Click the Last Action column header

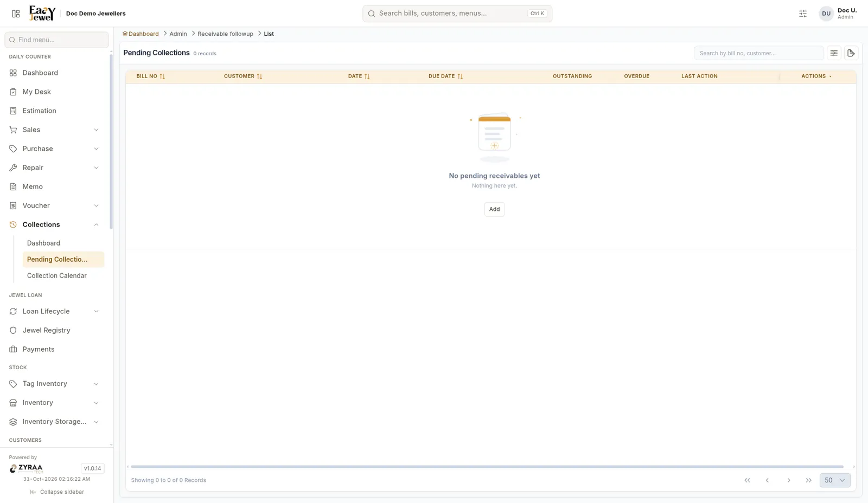coord(699,76)
